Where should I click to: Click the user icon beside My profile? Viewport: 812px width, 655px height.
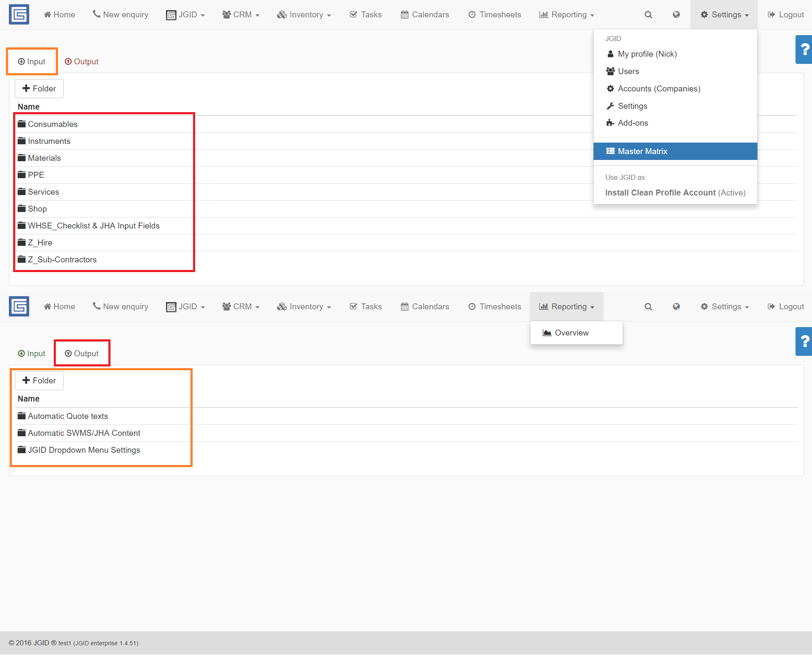pos(610,54)
